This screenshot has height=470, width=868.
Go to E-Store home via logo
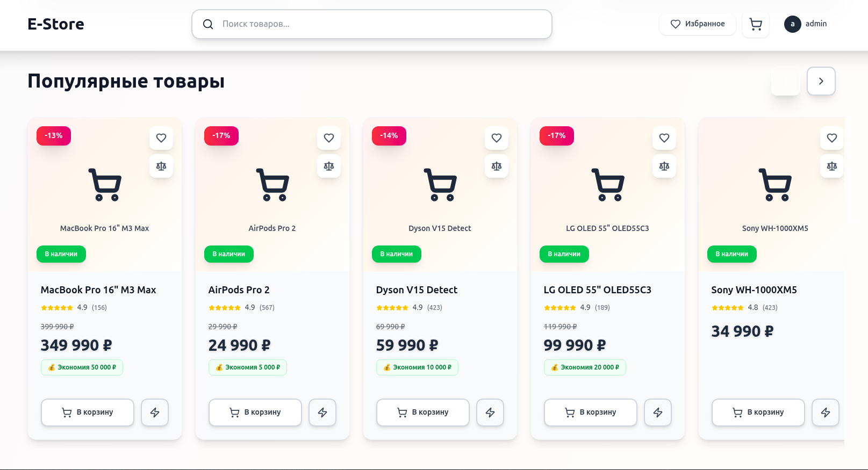pos(56,24)
